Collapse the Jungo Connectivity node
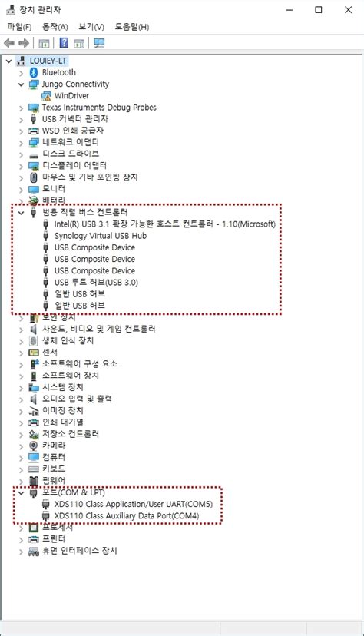This screenshot has height=636, width=364. pyautogui.click(x=21, y=84)
